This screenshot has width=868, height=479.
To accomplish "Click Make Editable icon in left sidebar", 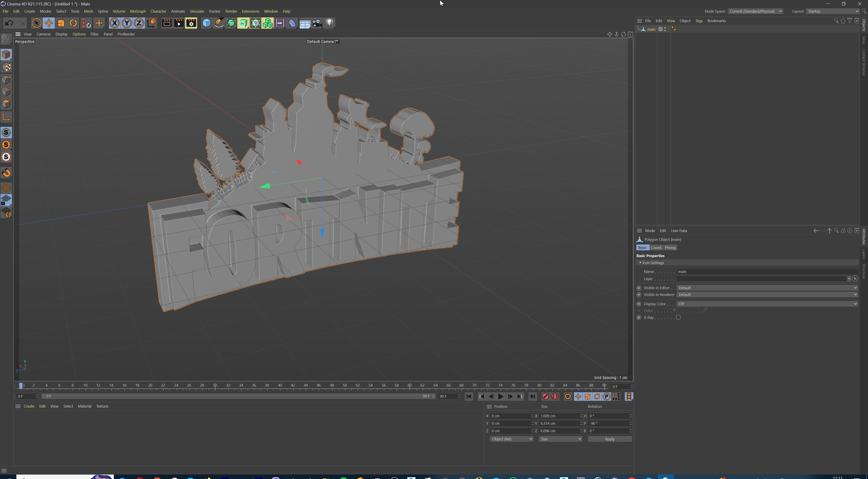I will [6, 39].
